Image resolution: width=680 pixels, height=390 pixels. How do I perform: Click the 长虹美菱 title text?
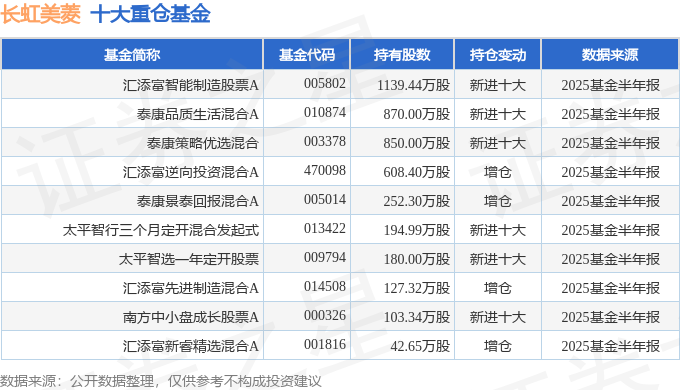[x=40, y=13]
